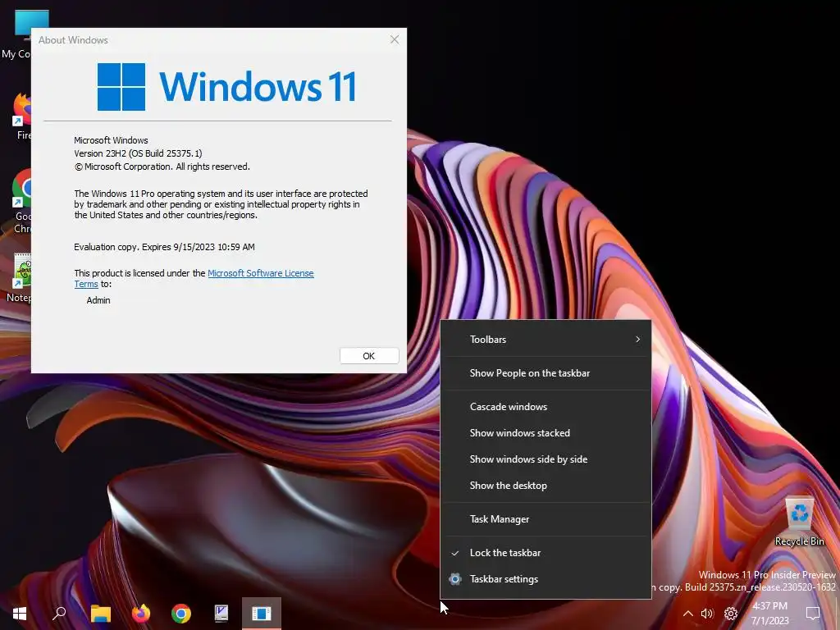The height and width of the screenshot is (630, 840).
Task: Open the checklist app taskbar icon
Action: (x=221, y=614)
